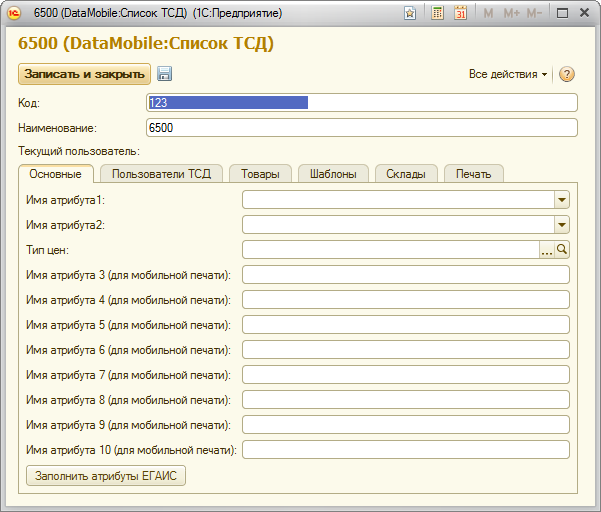
Task: Focus the Имя атрибута 10 field
Action: (x=406, y=450)
